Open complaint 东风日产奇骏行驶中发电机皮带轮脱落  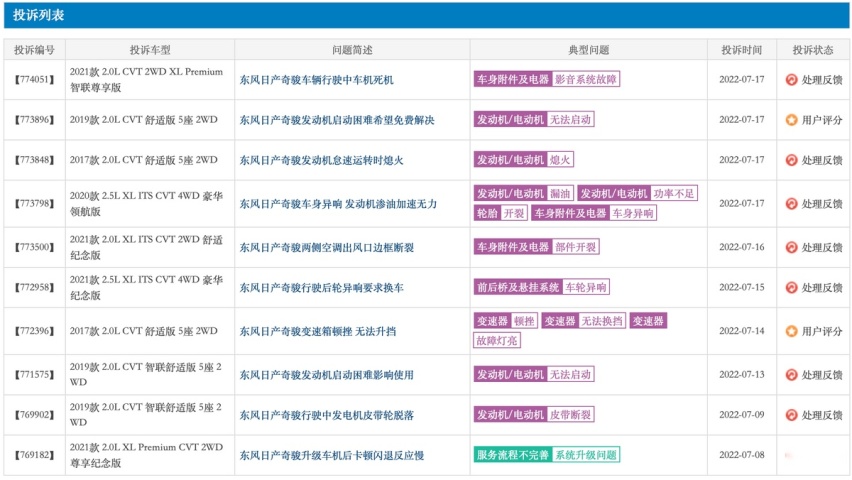327,415
